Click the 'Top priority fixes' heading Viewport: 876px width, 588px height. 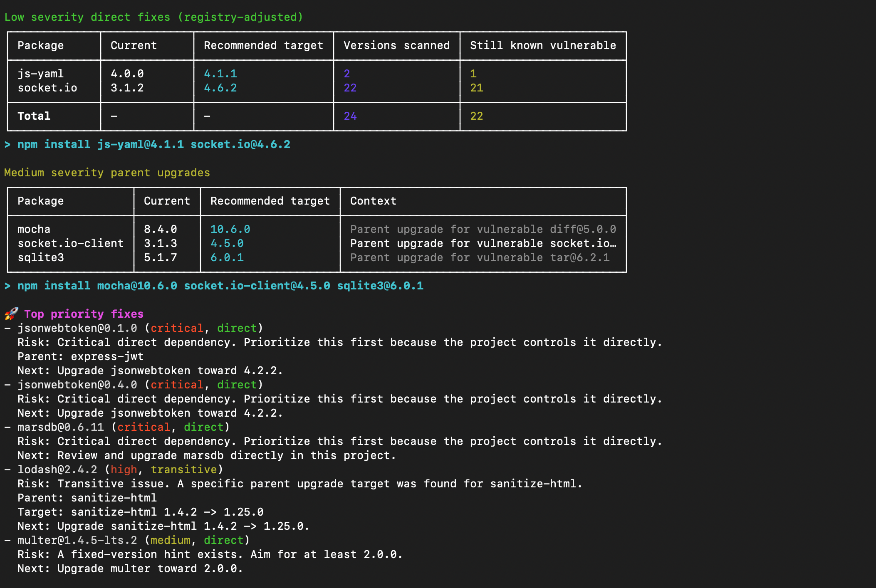pos(84,314)
